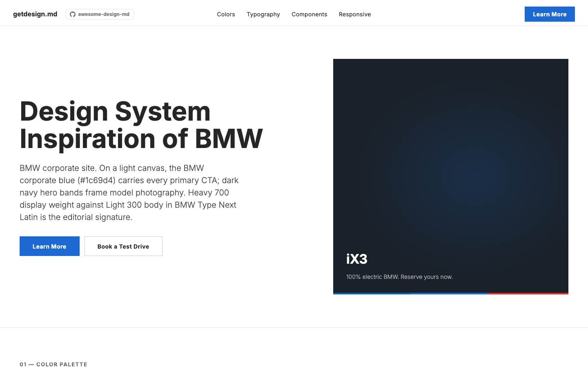Click the iX3 heading on the hero card

(x=357, y=259)
